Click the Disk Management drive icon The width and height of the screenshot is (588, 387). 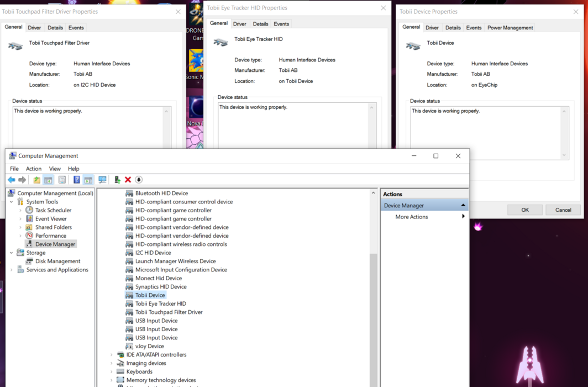tap(29, 261)
